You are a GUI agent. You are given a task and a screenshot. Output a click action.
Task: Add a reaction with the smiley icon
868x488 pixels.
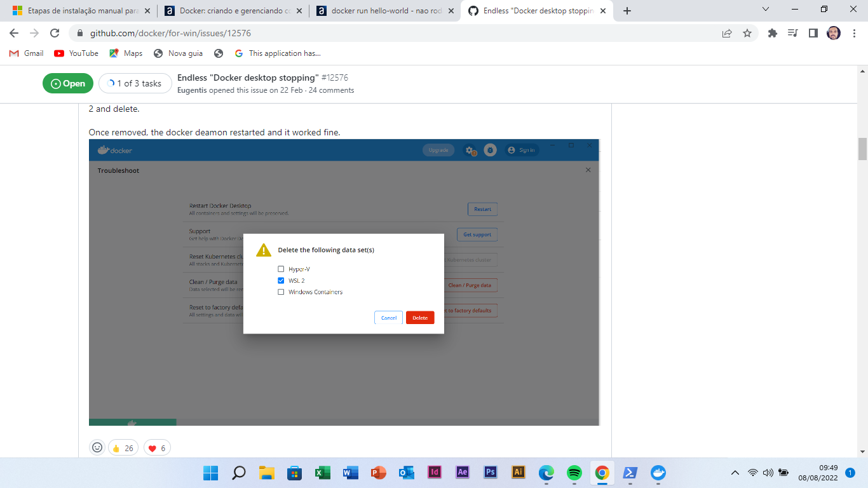click(x=97, y=448)
